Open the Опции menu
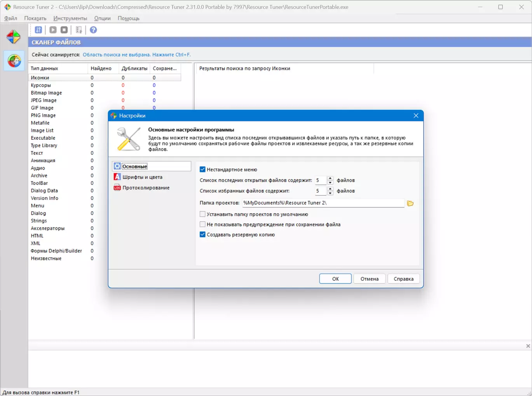Viewport: 532px width, 396px height. pyautogui.click(x=102, y=18)
